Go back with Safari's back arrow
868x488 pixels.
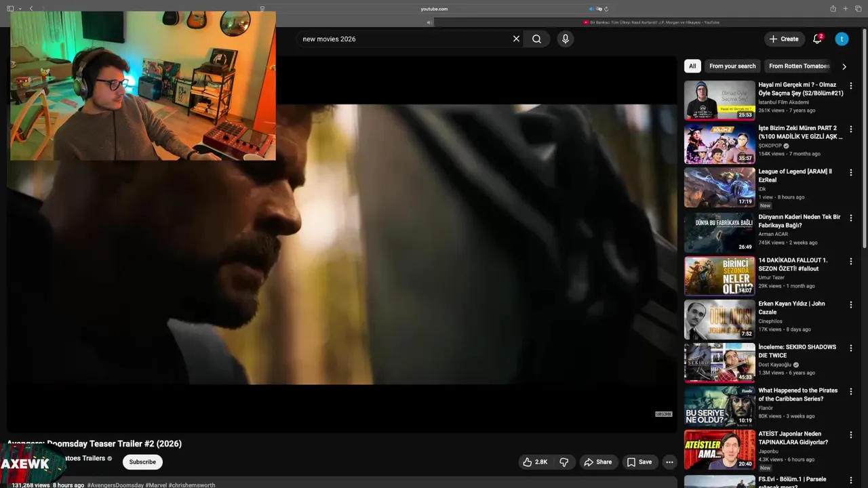[31, 9]
